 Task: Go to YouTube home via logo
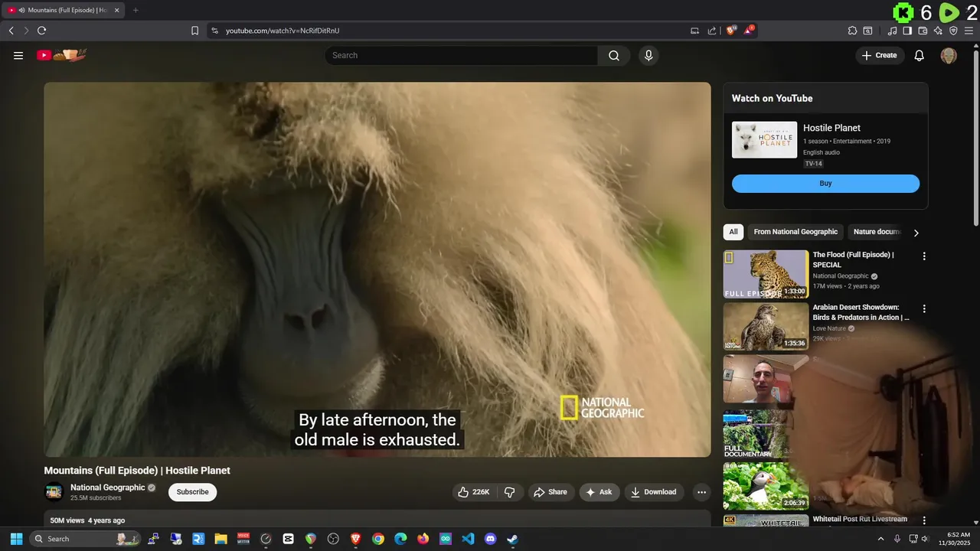[61, 55]
